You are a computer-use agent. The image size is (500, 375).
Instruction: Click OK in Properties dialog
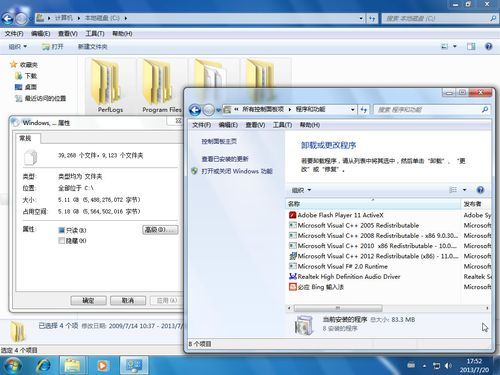pos(88,301)
